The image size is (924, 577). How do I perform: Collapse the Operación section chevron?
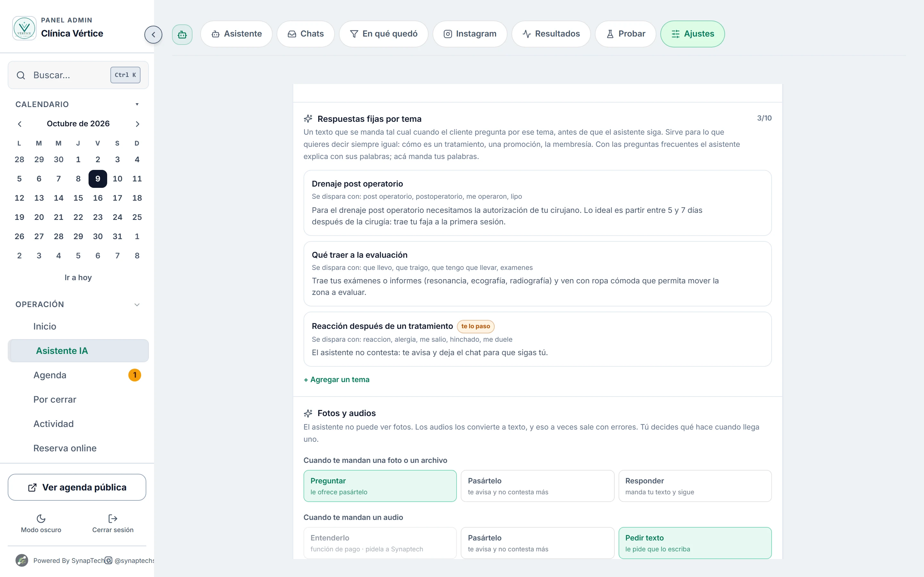tap(137, 305)
